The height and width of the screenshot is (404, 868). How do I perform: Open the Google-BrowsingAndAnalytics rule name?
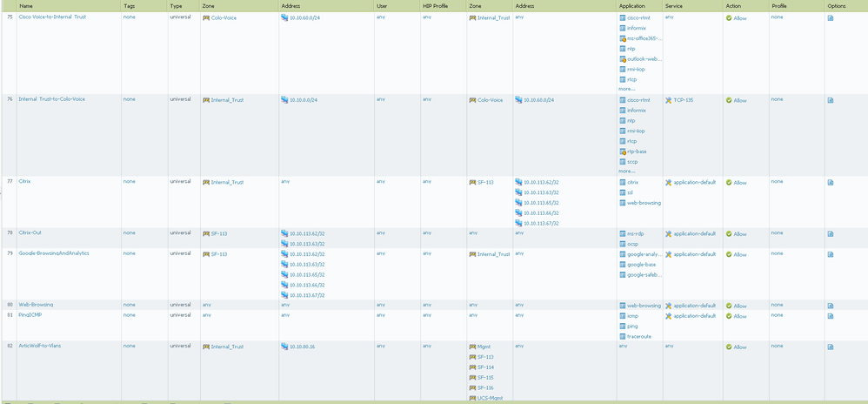pos(54,253)
